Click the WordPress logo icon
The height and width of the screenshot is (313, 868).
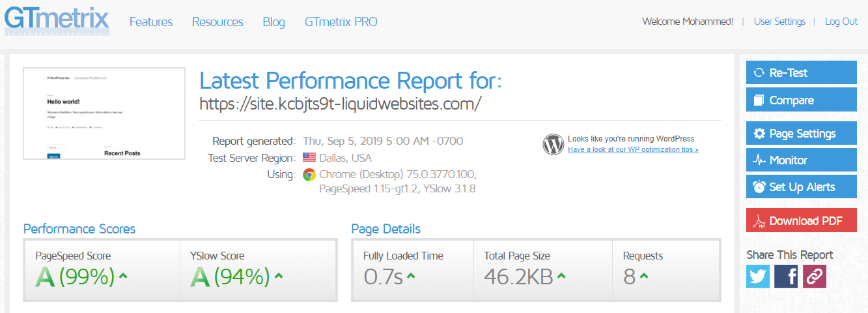(x=553, y=144)
